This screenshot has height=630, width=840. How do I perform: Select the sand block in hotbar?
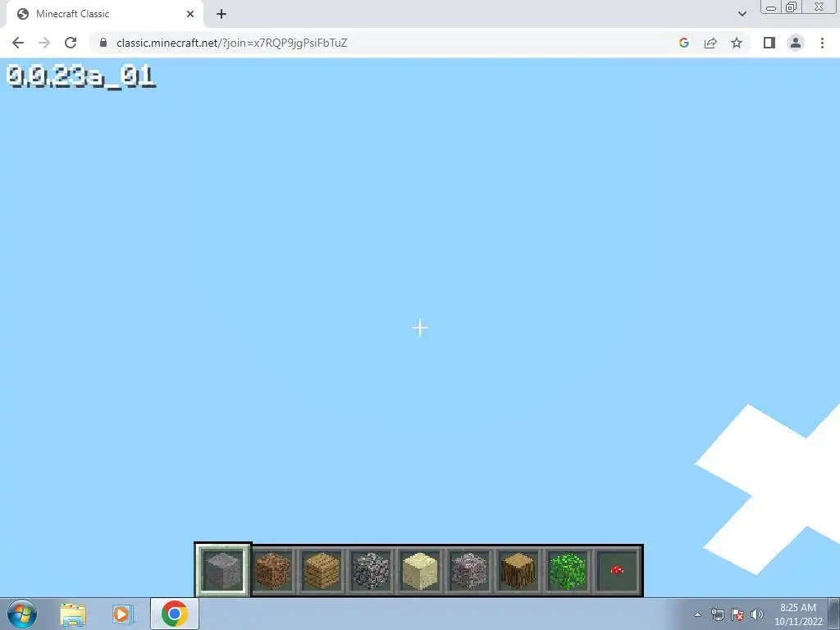coord(420,571)
